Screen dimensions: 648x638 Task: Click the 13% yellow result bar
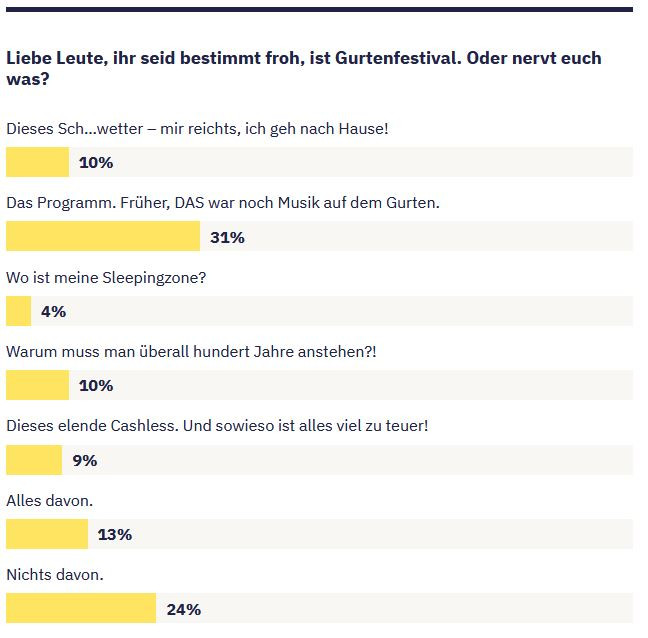[x=47, y=534]
